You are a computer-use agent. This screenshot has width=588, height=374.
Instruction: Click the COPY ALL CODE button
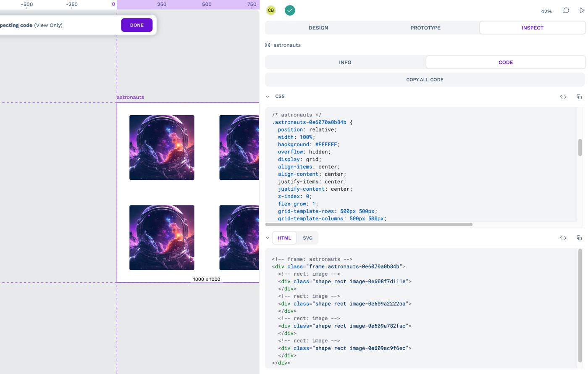click(425, 79)
